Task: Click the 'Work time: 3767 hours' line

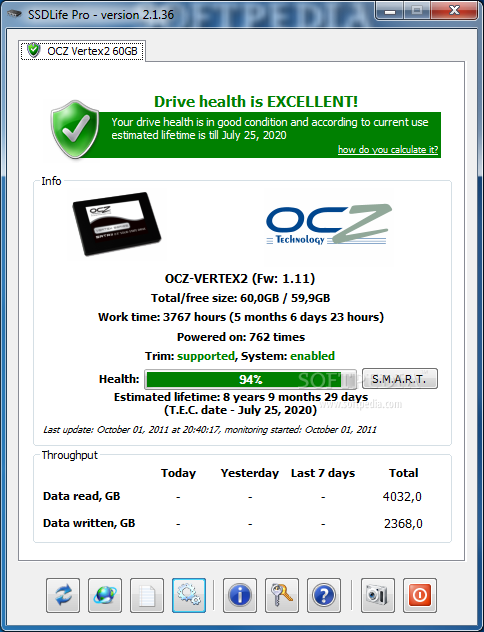Action: pos(241,317)
